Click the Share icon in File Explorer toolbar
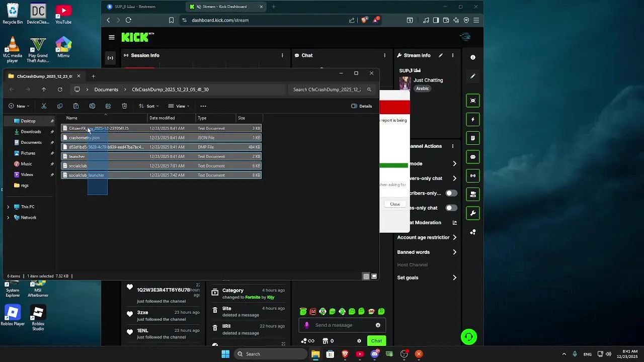Screen dimensions: 644x362 pyautogui.click(x=108, y=106)
